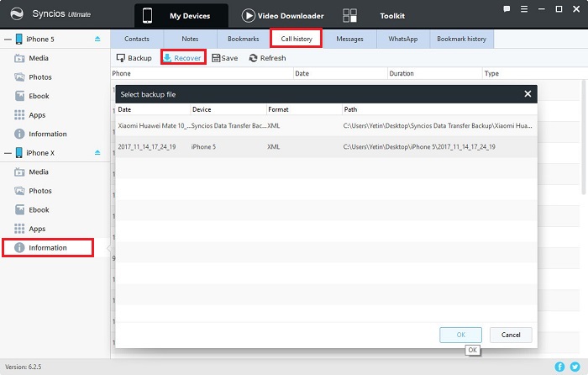Switch to the WhatsApp tab
588x375 pixels.
(402, 39)
